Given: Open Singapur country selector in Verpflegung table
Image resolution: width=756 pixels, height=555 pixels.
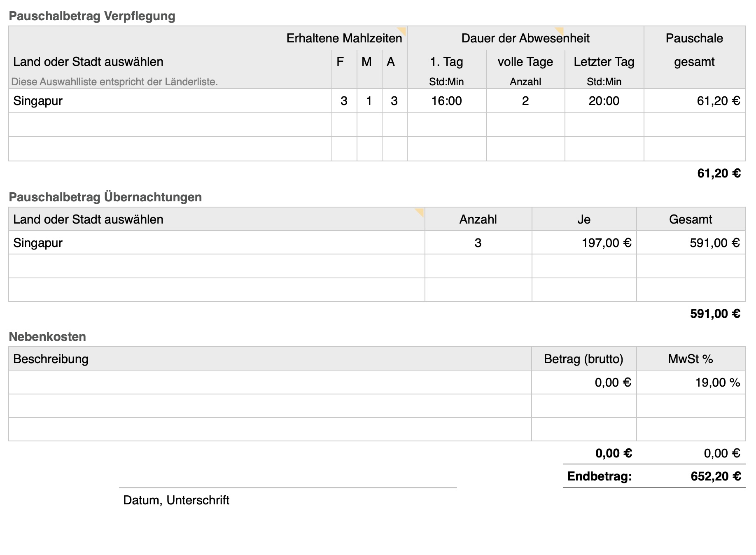Looking at the screenshot, I should click(x=170, y=101).
